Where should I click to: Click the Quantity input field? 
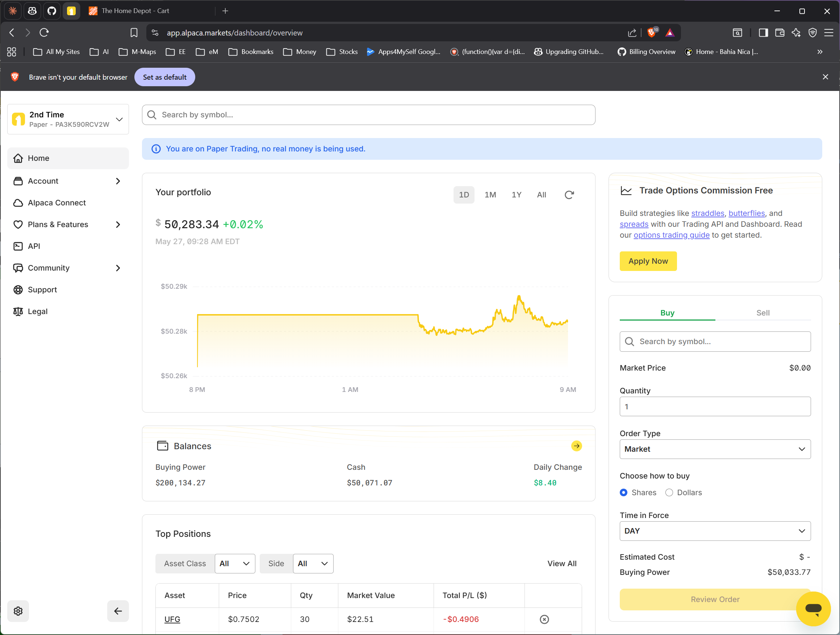pos(715,407)
